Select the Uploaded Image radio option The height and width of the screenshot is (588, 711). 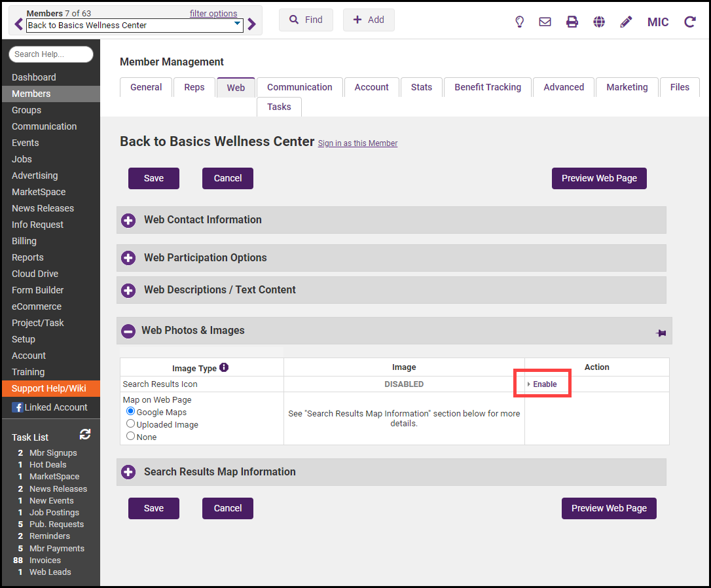click(x=131, y=424)
